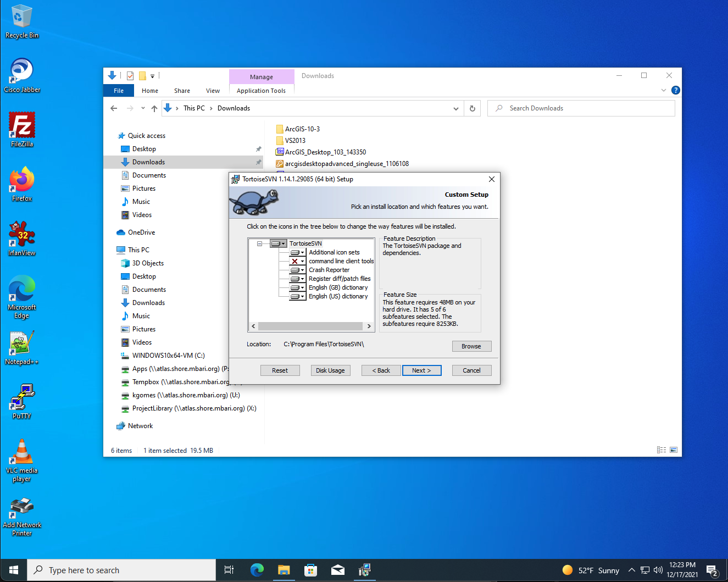
Task: Select Notepad++ desktop icon
Action: 22,348
